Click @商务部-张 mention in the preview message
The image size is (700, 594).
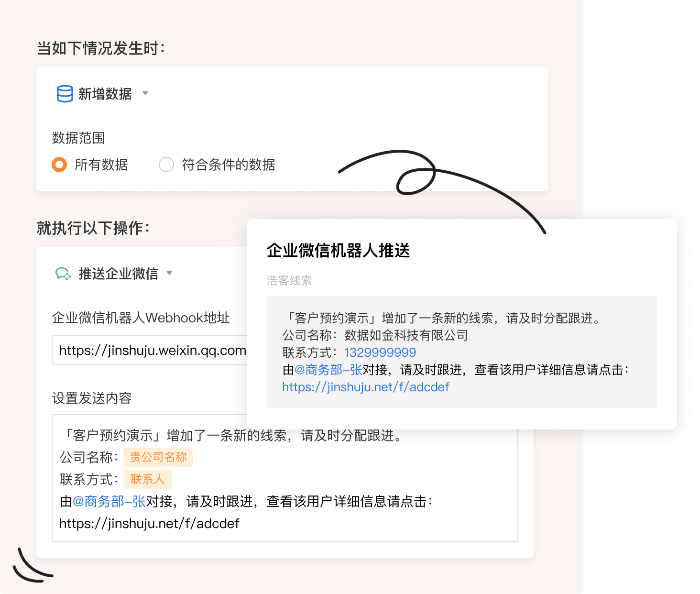point(328,370)
